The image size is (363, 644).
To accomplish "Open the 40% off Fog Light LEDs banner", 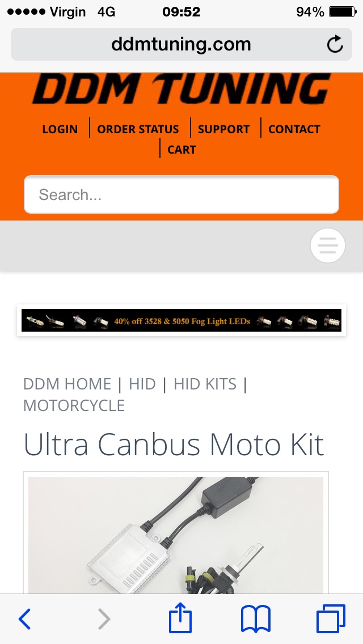I will click(x=181, y=320).
